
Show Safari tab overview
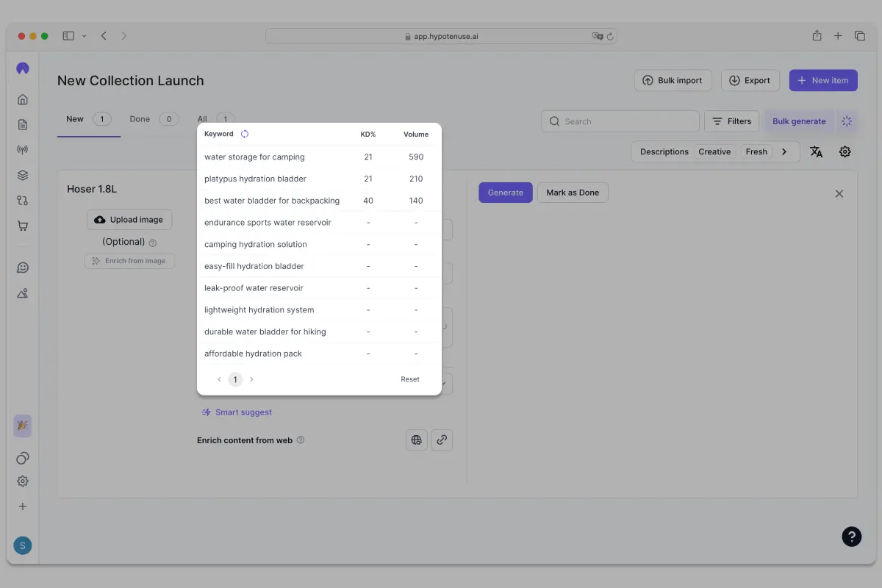point(859,35)
